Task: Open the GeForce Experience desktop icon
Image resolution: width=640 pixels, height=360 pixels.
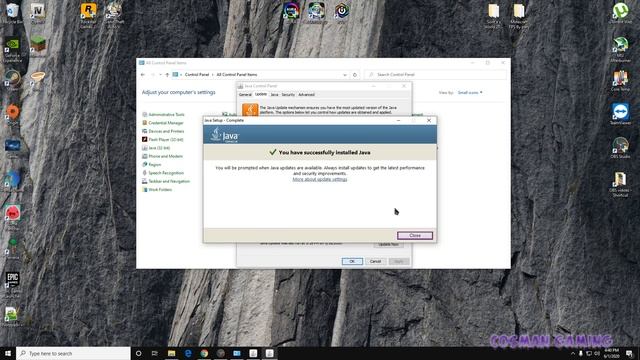Action: tap(12, 50)
